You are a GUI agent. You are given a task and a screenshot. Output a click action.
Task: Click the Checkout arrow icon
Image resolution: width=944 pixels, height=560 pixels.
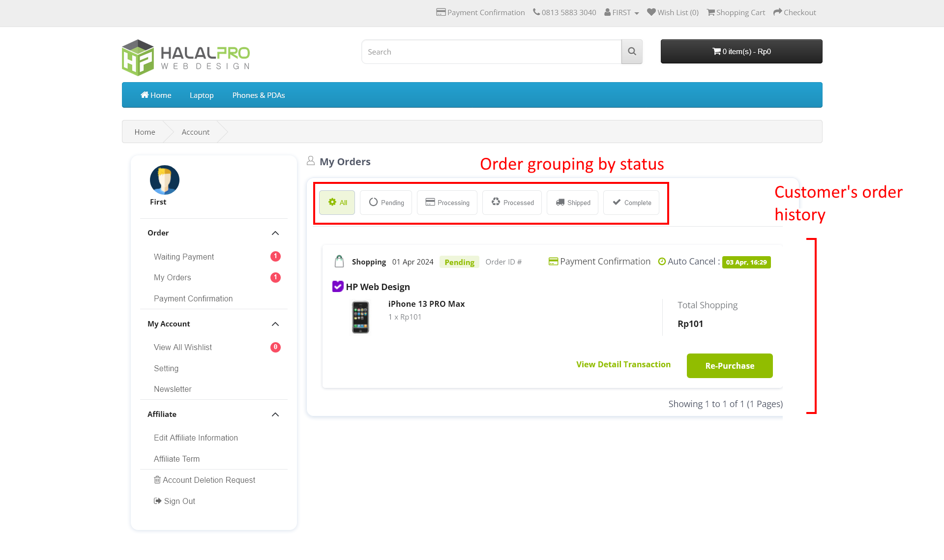(x=777, y=12)
